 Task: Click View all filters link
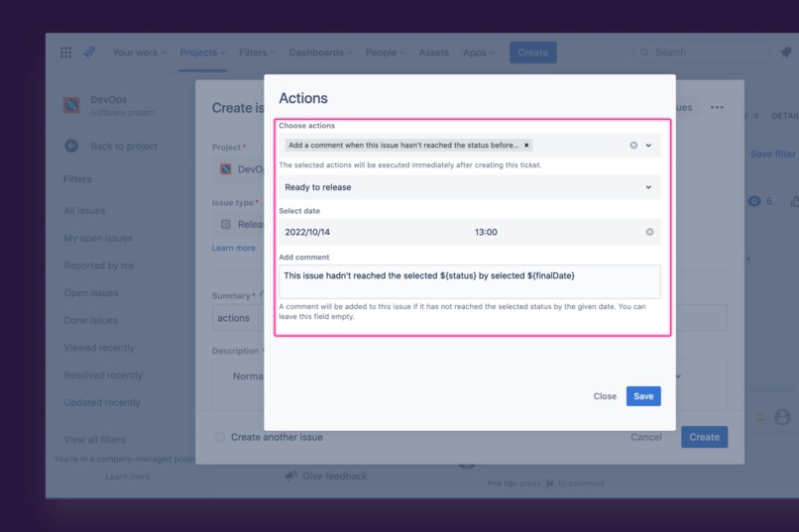click(94, 439)
